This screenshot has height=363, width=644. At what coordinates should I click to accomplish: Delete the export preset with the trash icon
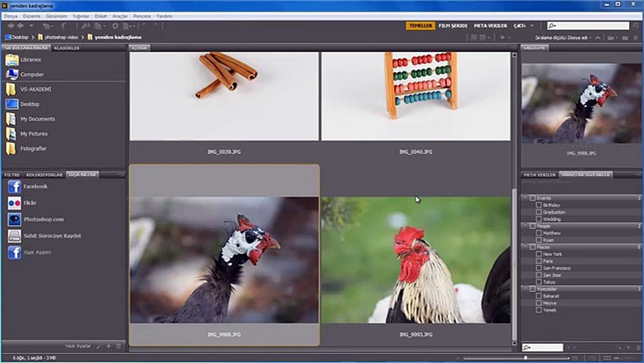point(118,346)
